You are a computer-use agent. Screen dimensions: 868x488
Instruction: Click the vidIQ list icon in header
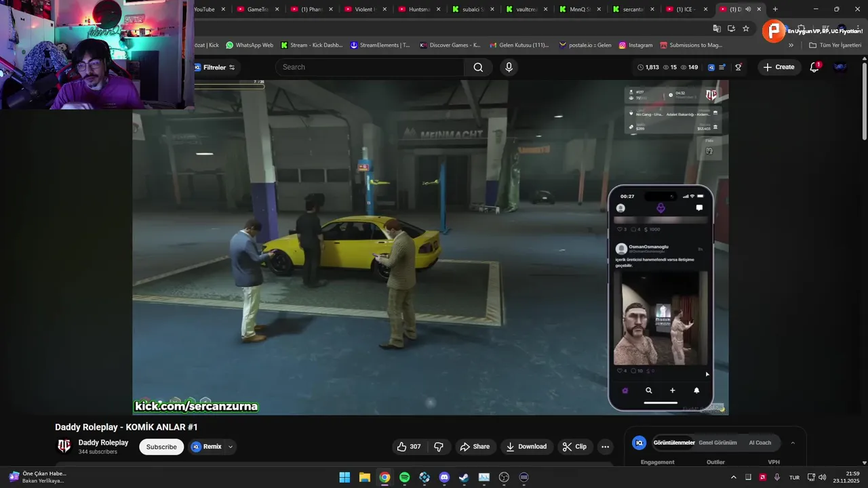[x=722, y=67]
